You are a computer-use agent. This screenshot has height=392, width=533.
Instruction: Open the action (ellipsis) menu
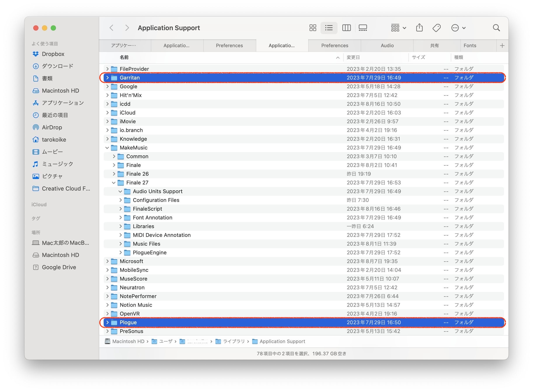pos(458,28)
